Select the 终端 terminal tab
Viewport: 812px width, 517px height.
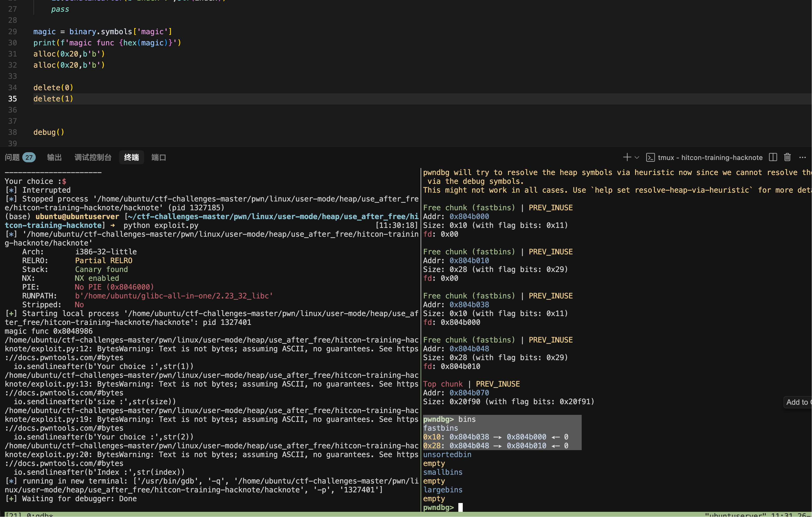[x=131, y=157]
